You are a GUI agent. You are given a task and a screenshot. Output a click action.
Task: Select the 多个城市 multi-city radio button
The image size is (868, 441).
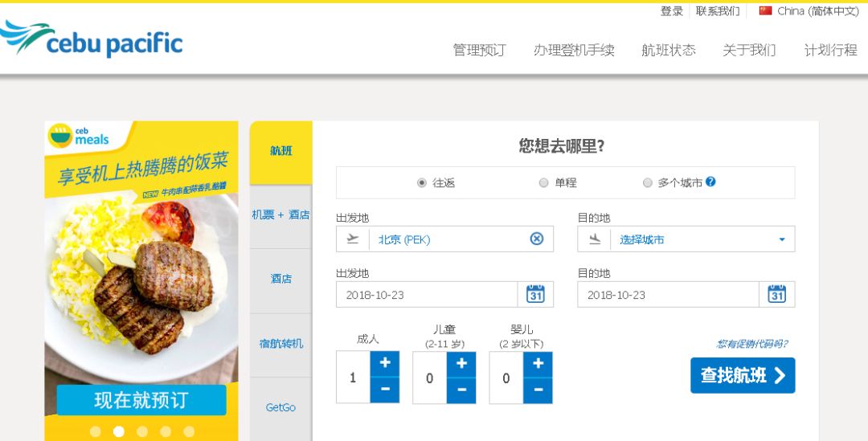[x=647, y=182]
